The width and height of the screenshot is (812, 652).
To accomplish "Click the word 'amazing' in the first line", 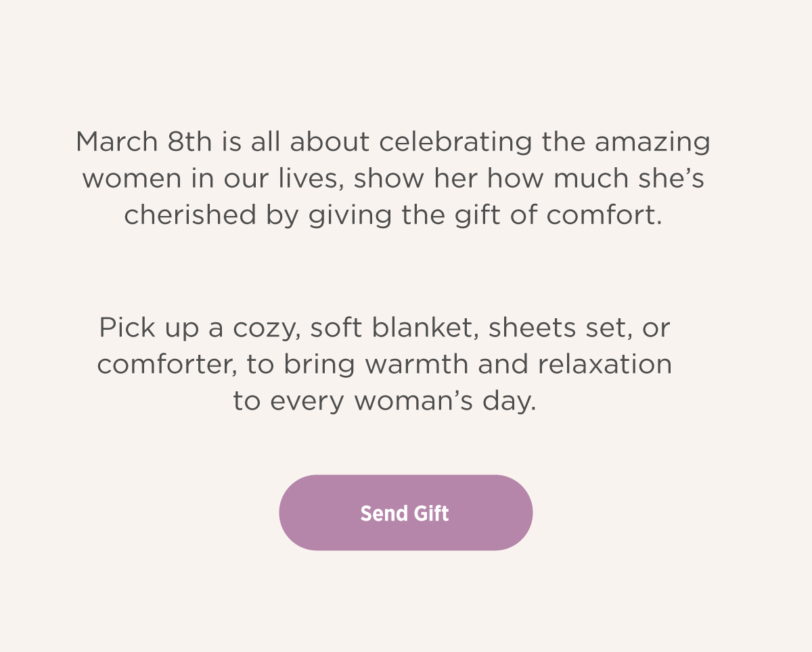I will pyautogui.click(x=653, y=142).
